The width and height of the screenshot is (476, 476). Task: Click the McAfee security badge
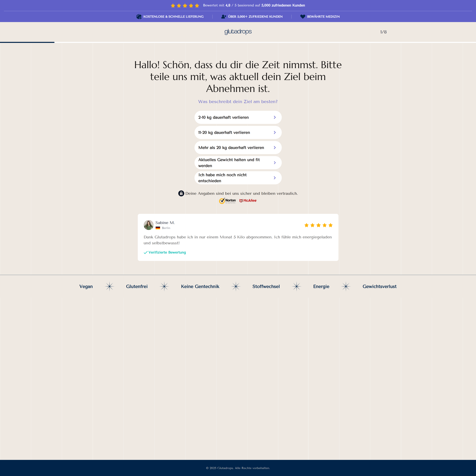[x=248, y=201]
